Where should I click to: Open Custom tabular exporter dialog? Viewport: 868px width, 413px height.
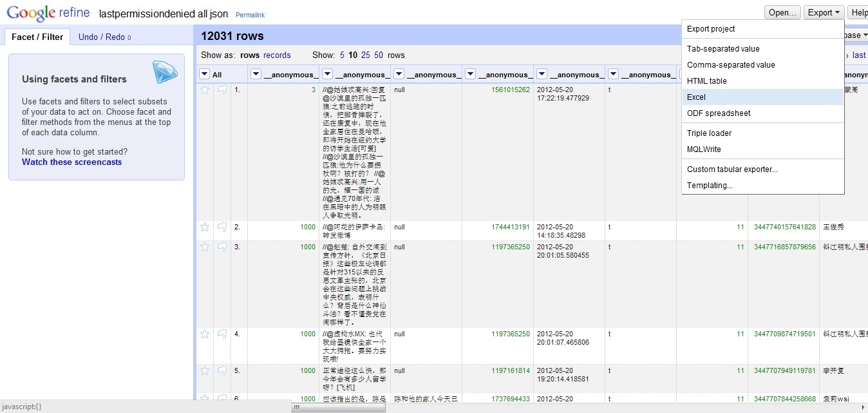pos(763,169)
